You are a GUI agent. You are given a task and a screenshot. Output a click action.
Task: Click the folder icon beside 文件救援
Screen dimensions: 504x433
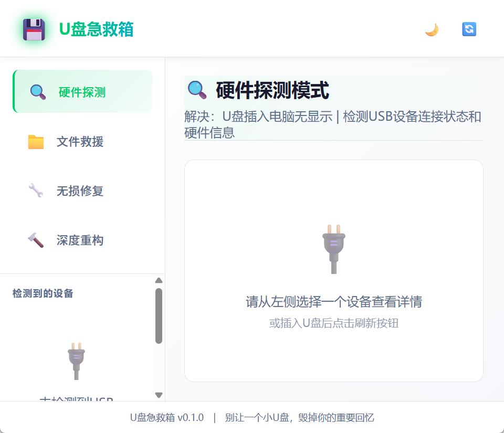(x=36, y=142)
